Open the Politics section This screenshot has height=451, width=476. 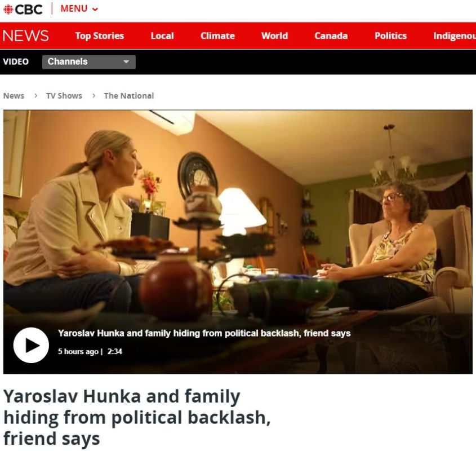[391, 36]
